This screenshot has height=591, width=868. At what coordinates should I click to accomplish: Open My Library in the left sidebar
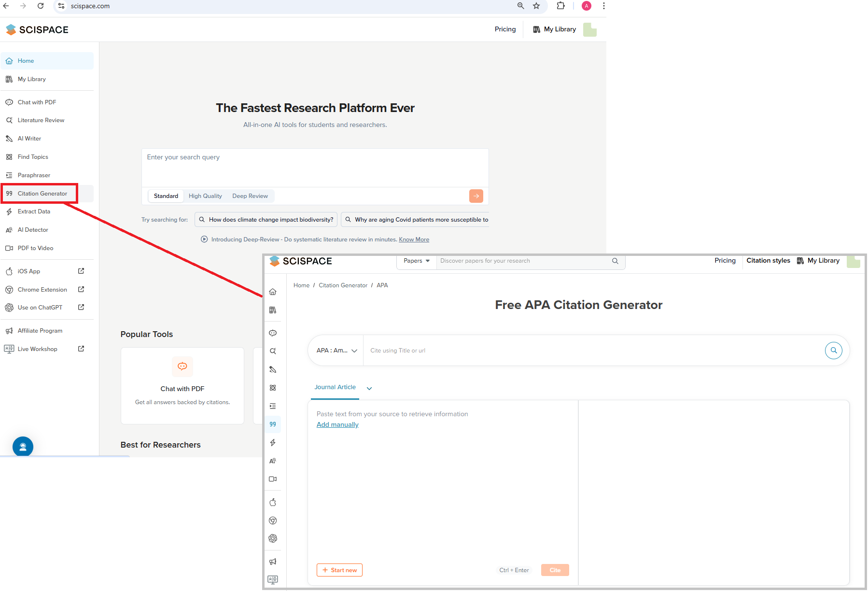[47, 79]
